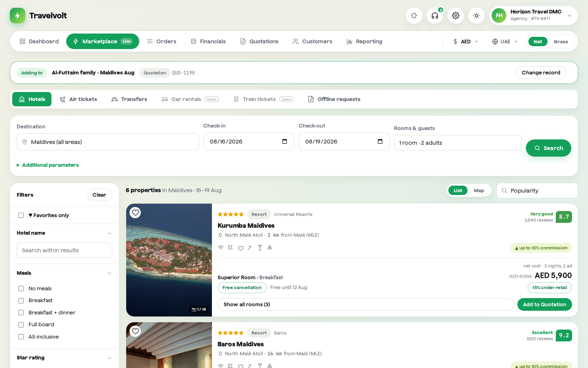Image resolution: width=588 pixels, height=368 pixels.
Task: Open the Financials tab
Action: point(208,41)
